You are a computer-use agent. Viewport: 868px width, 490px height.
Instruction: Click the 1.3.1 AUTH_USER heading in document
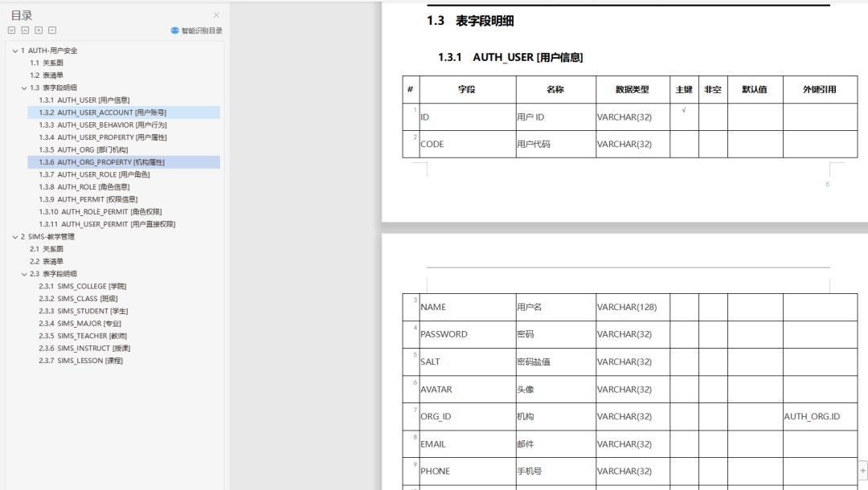[510, 58]
